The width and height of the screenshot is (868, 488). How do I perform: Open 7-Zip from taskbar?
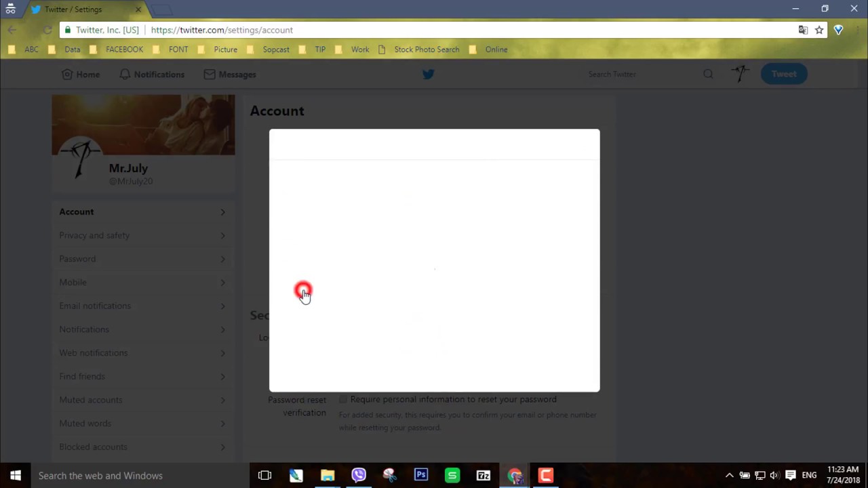coord(484,476)
